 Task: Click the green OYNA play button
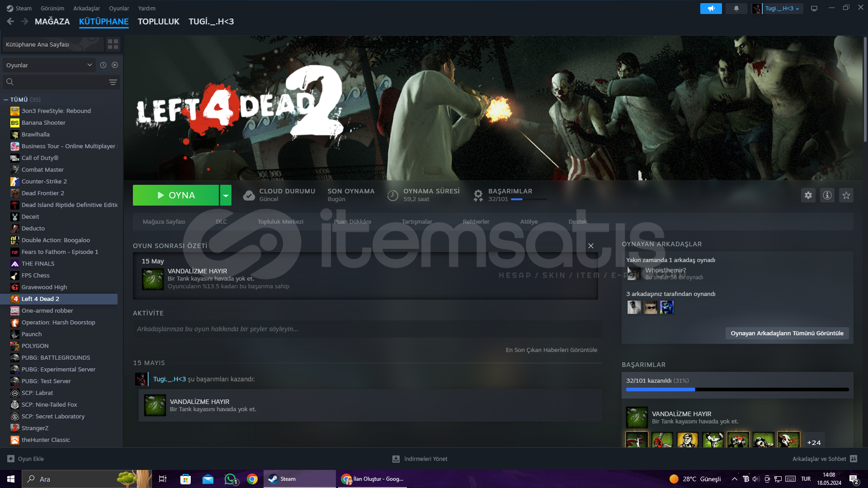[176, 195]
